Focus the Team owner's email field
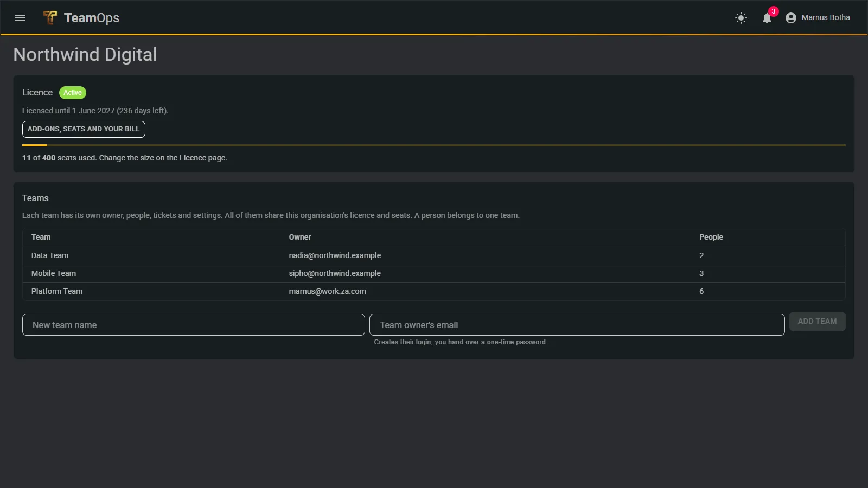Screen dimensions: 868x488 (x=577, y=325)
